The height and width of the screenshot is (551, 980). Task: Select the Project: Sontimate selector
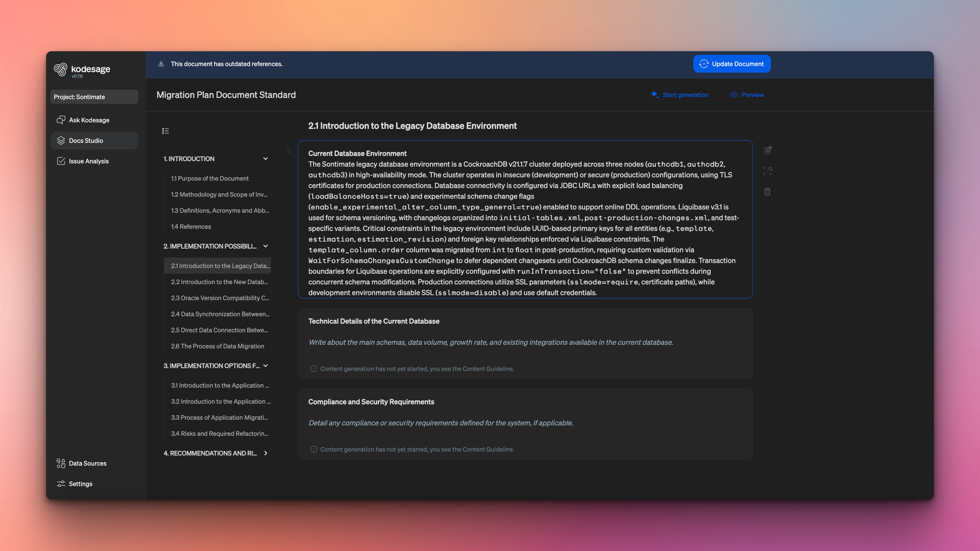pyautogui.click(x=94, y=97)
